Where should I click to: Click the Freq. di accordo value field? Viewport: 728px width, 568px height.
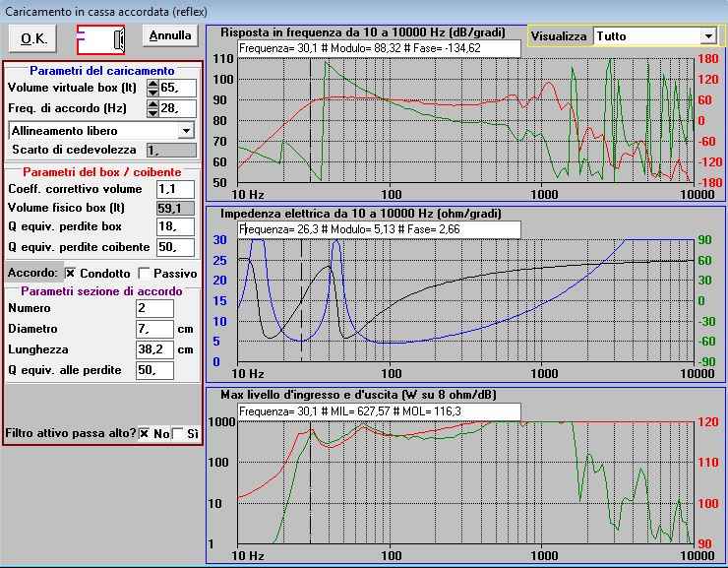coord(177,108)
